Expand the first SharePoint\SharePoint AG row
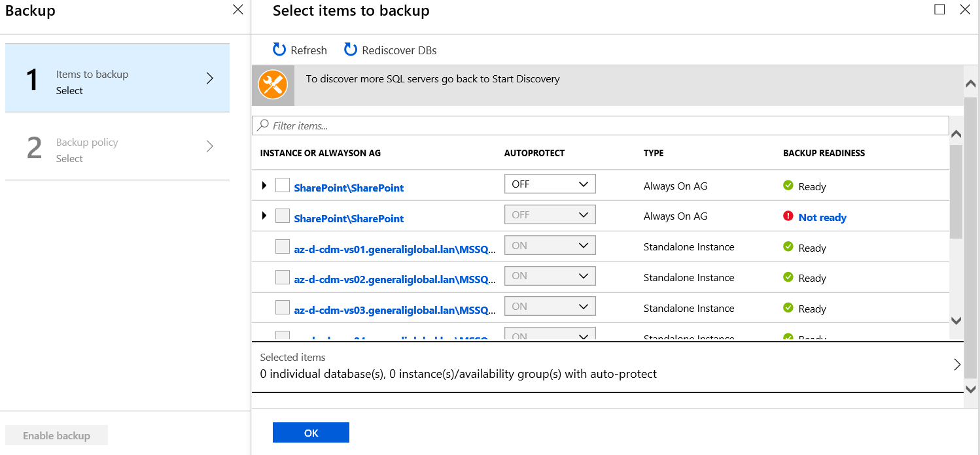This screenshot has height=455, width=980. (x=264, y=186)
